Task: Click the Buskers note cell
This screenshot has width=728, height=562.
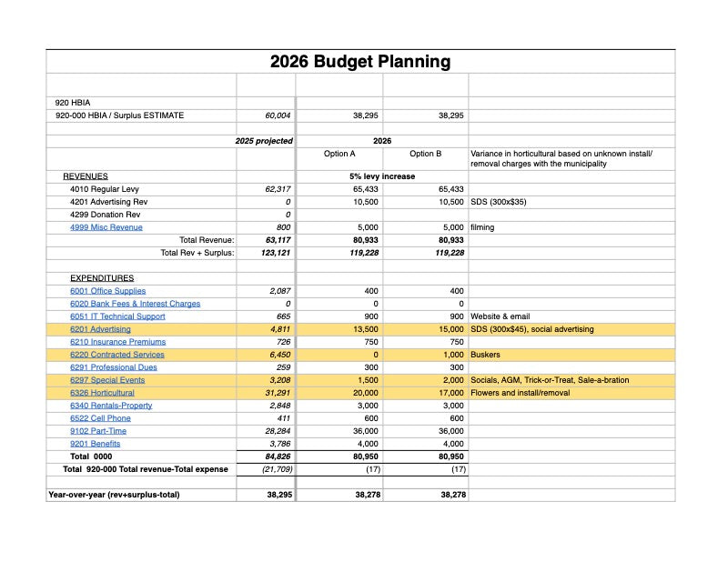Action: [571, 355]
